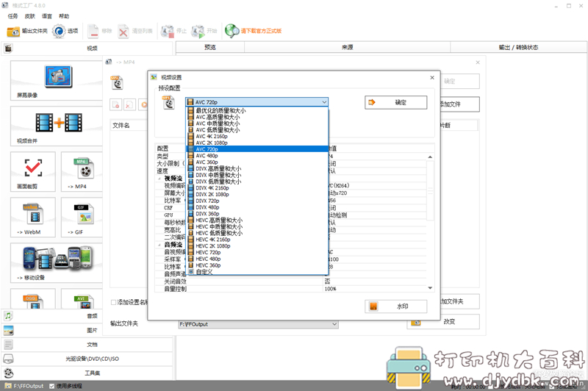Viewport: 588px width, 391px height.
Task: Select the -> GIF converter icon
Action: [83, 213]
